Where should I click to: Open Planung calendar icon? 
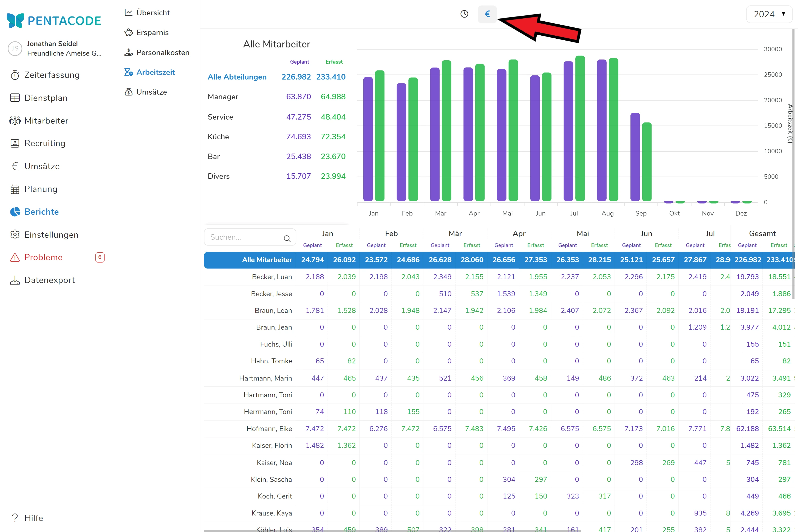click(x=15, y=189)
